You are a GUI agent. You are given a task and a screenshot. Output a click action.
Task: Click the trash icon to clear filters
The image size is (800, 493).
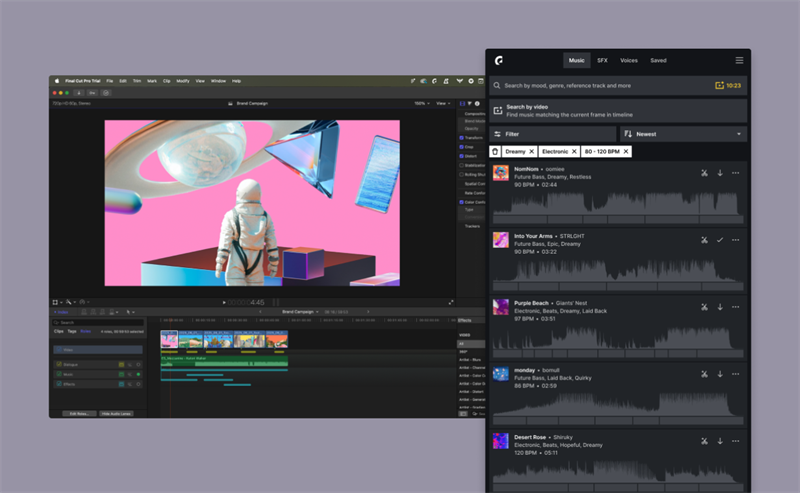(x=494, y=152)
